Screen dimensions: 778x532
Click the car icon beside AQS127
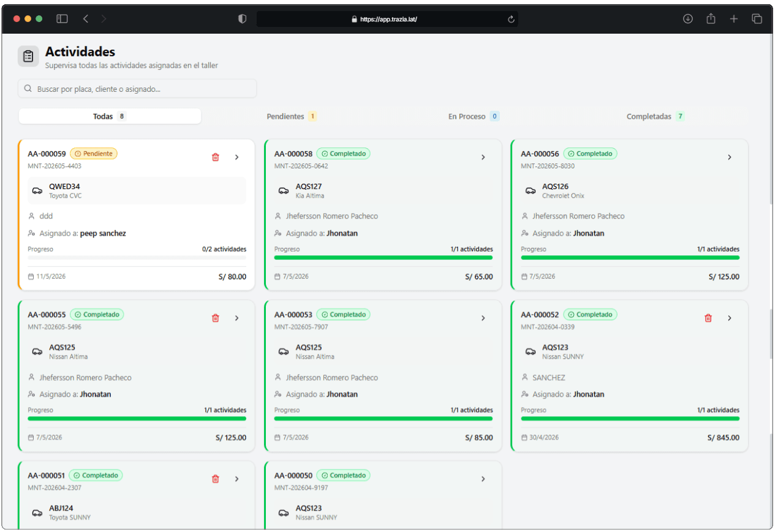point(284,191)
